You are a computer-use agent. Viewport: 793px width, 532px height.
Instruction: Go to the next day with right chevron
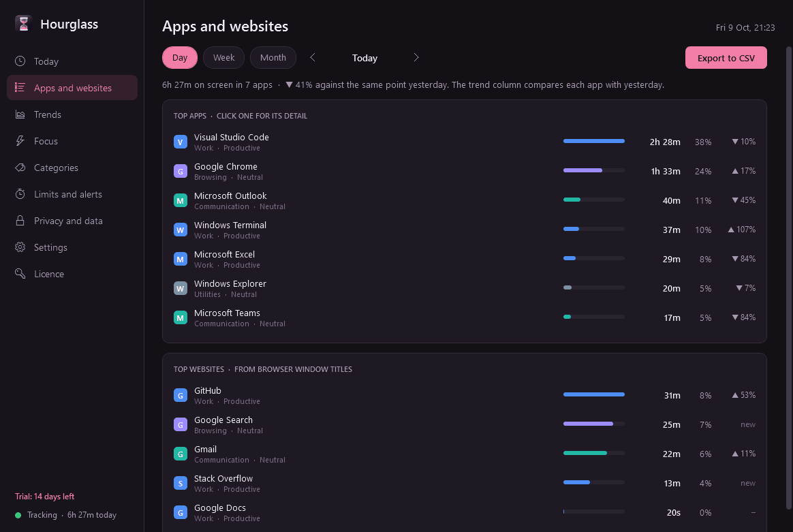[416, 58]
